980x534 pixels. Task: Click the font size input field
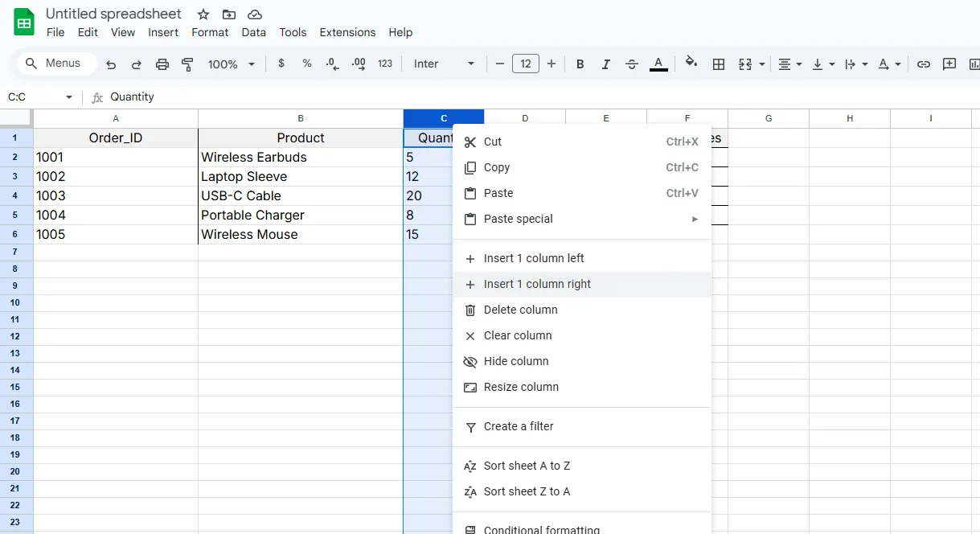point(525,64)
